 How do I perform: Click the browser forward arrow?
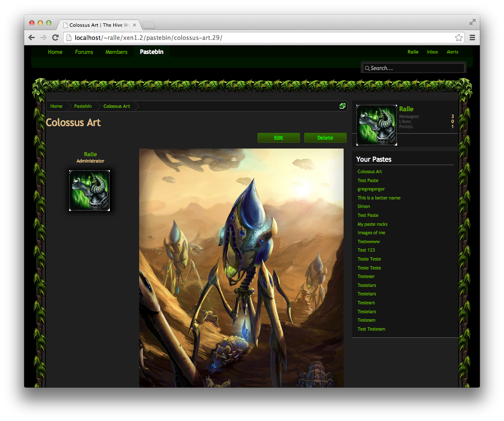tap(43, 38)
